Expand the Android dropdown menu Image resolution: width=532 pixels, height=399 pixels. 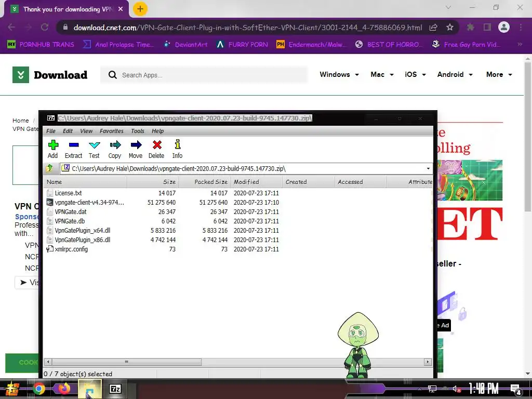click(455, 74)
